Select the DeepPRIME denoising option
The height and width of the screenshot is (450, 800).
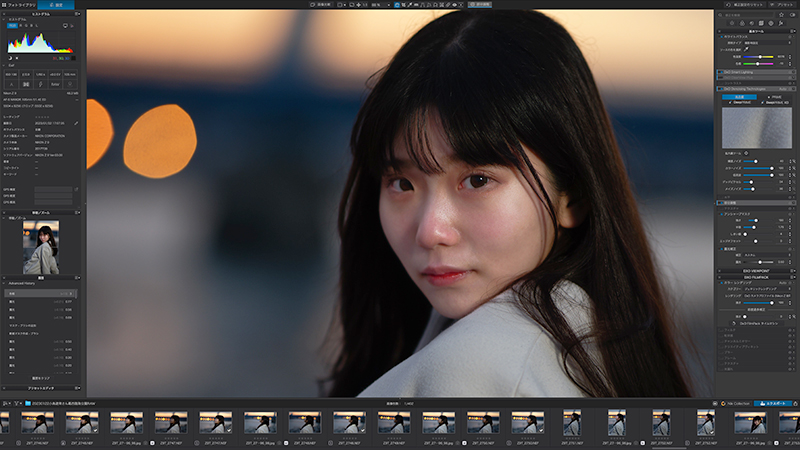[x=740, y=103]
